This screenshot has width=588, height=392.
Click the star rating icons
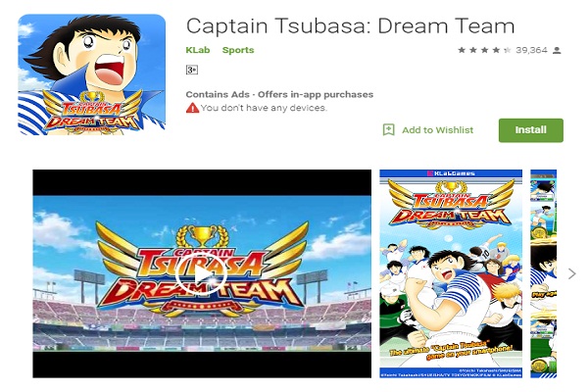[478, 49]
